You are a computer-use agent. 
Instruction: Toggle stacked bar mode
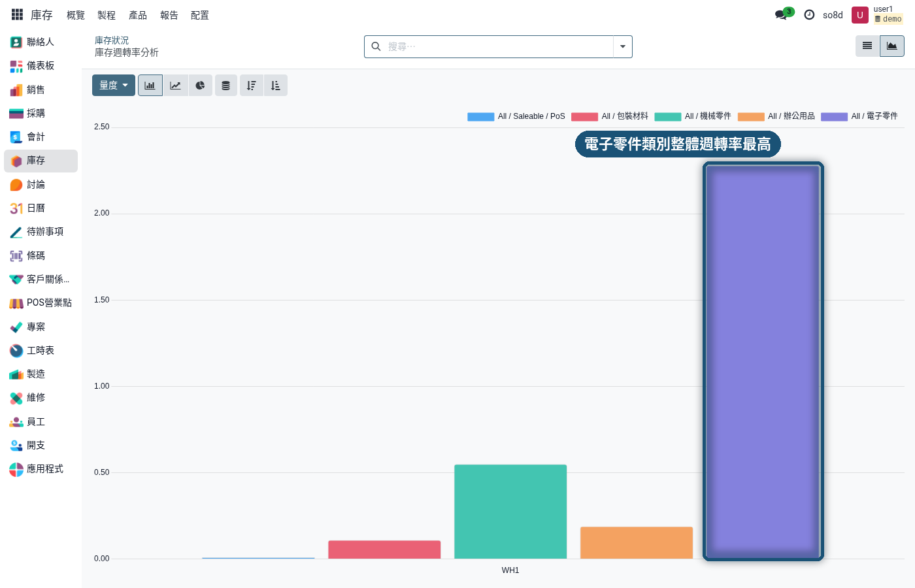point(225,86)
